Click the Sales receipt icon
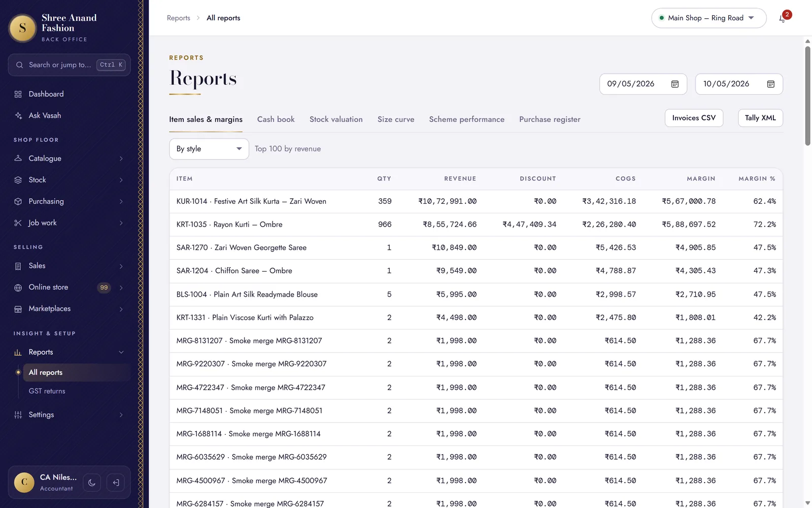This screenshot has height=508, width=812. pyautogui.click(x=18, y=266)
